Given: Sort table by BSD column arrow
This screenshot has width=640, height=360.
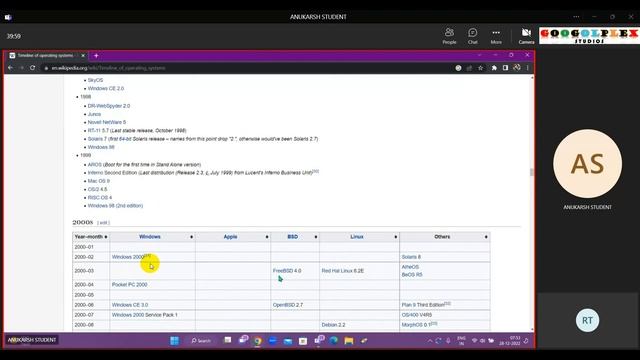Looking at the screenshot, I should point(316,237).
